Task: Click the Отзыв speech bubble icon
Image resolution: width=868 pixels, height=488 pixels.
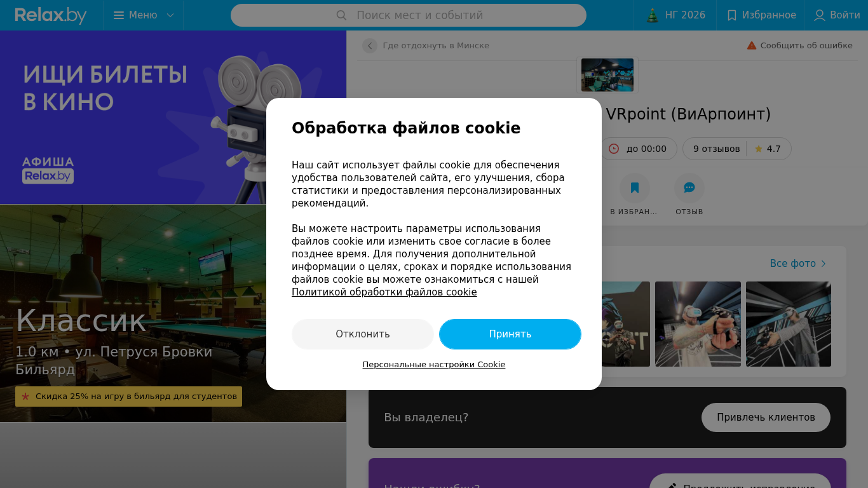Action: (x=689, y=188)
